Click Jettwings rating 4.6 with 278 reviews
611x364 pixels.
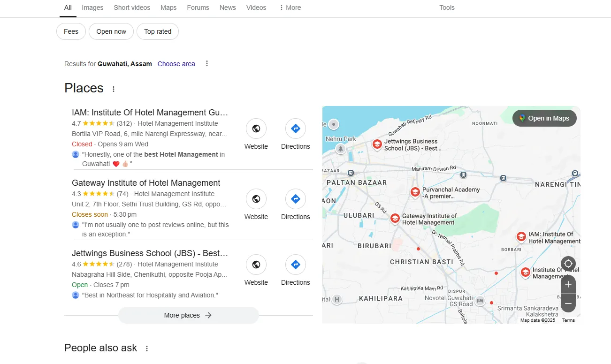click(x=102, y=264)
